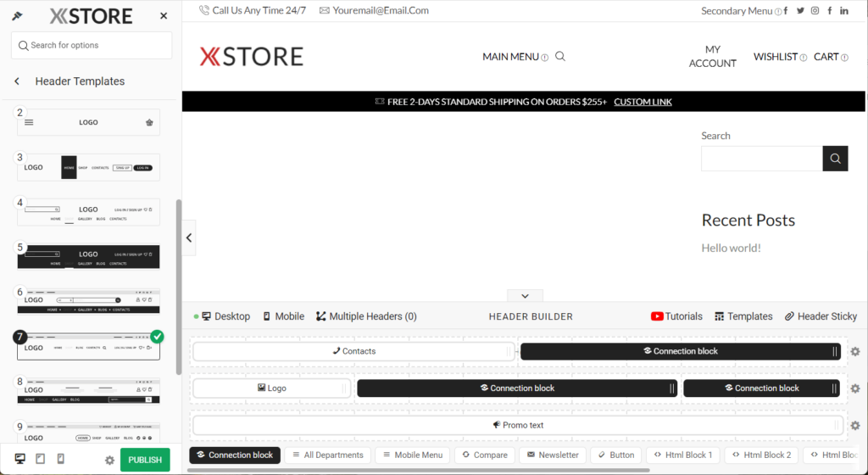This screenshot has width=868, height=475.
Task: Choose dark header template 5
Action: point(88,257)
